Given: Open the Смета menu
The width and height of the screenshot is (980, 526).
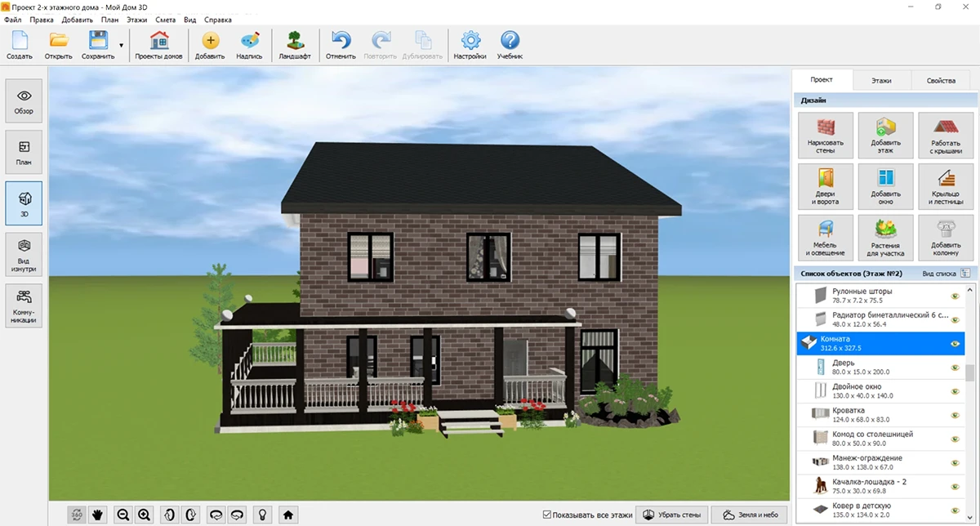Looking at the screenshot, I should tap(166, 20).
